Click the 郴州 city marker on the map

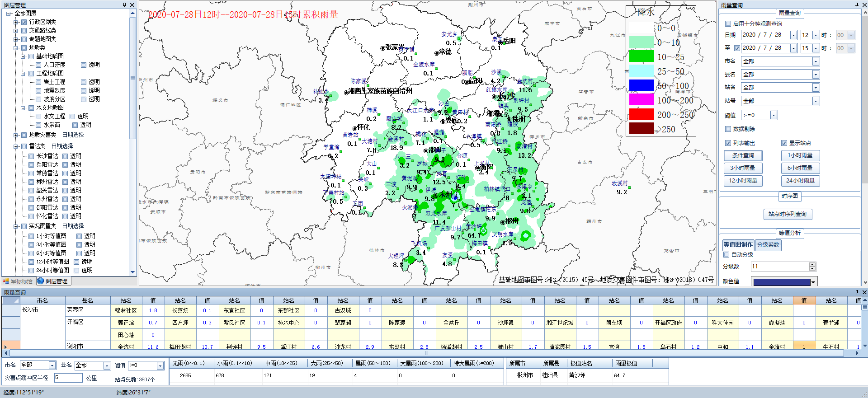(x=503, y=222)
